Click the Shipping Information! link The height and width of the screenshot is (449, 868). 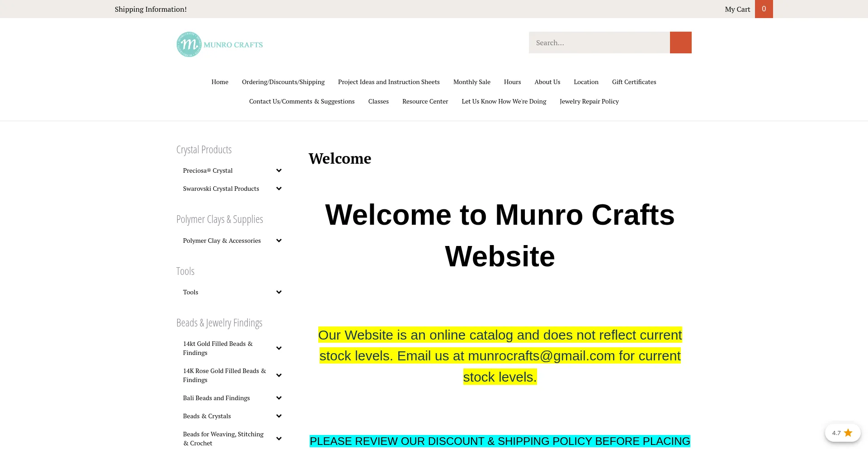pos(151,9)
